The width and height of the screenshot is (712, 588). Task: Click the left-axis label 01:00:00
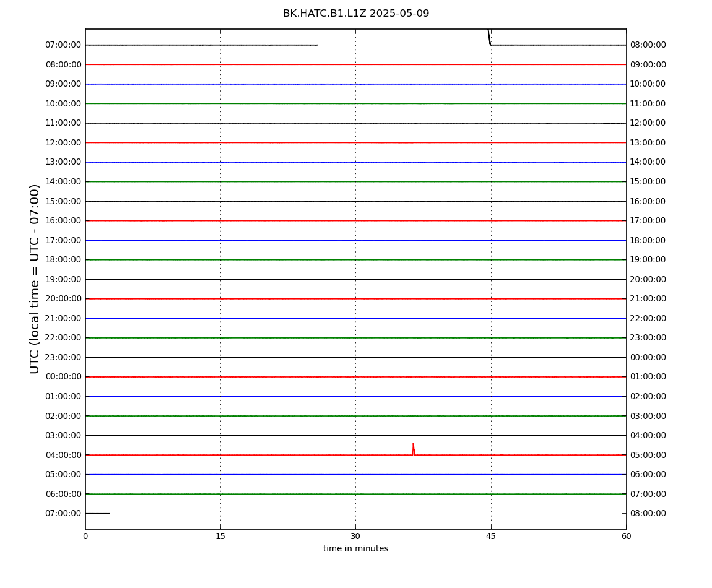63,396
